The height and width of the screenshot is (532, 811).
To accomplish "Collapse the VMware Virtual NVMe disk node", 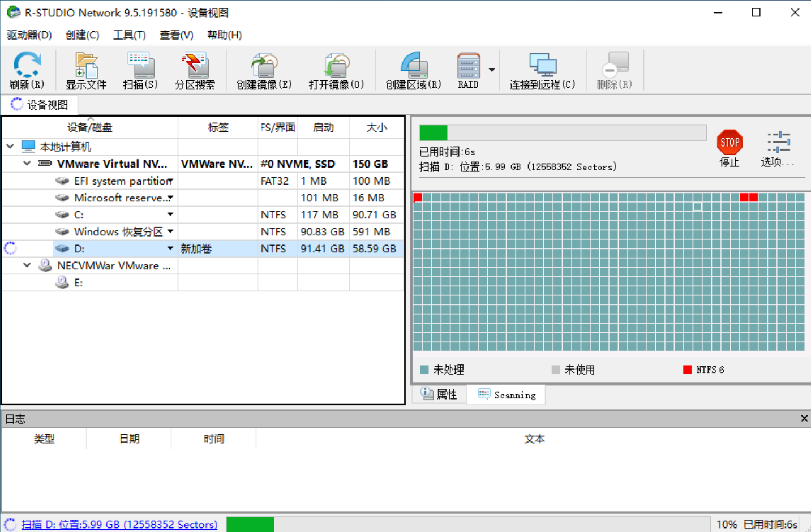I will (27, 164).
